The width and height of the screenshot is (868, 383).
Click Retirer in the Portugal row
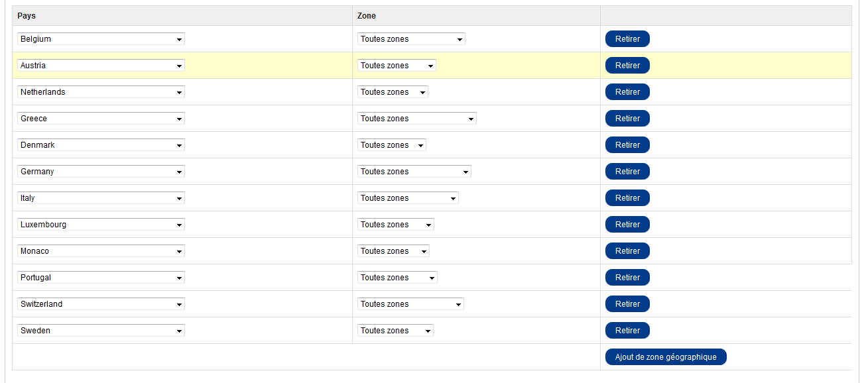coord(627,278)
